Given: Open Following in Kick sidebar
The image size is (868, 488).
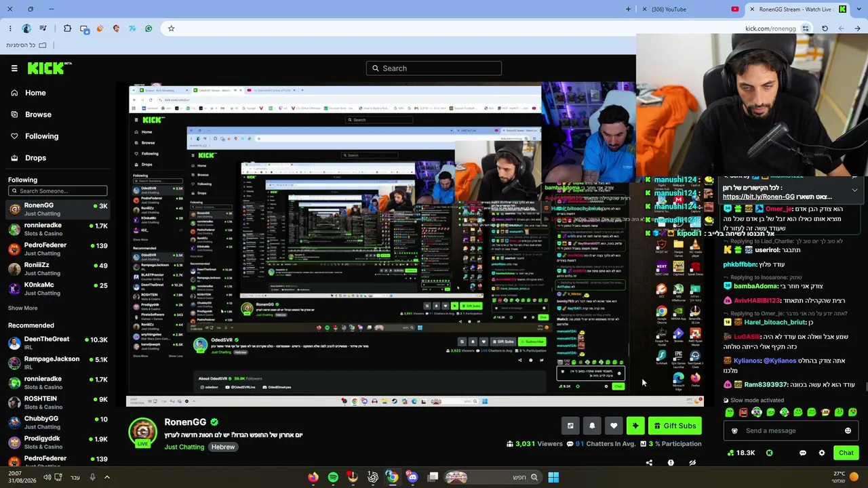Looking at the screenshot, I should point(41,136).
